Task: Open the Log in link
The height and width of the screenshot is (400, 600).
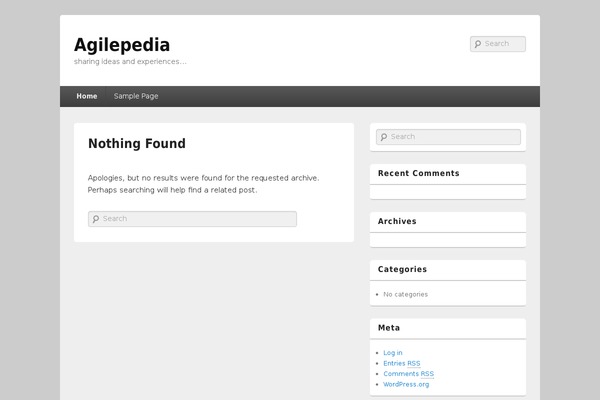Action: (393, 352)
